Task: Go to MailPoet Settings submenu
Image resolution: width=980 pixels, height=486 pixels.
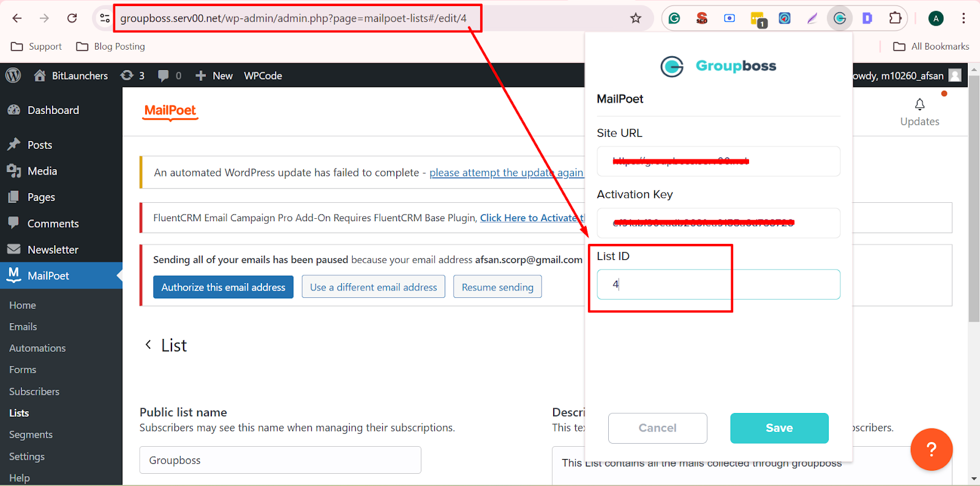Action: point(27,457)
